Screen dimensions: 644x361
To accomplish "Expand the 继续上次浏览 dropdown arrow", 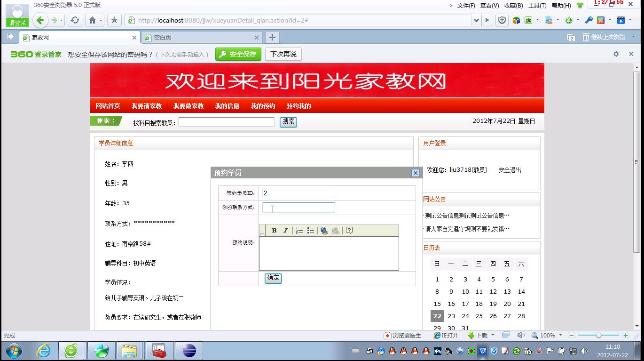I will tap(633, 37).
